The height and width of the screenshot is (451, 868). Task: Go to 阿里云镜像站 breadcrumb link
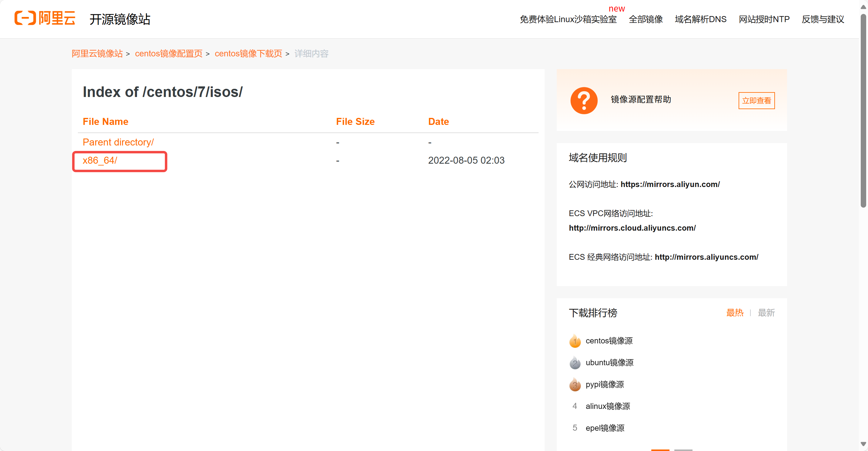click(x=97, y=54)
